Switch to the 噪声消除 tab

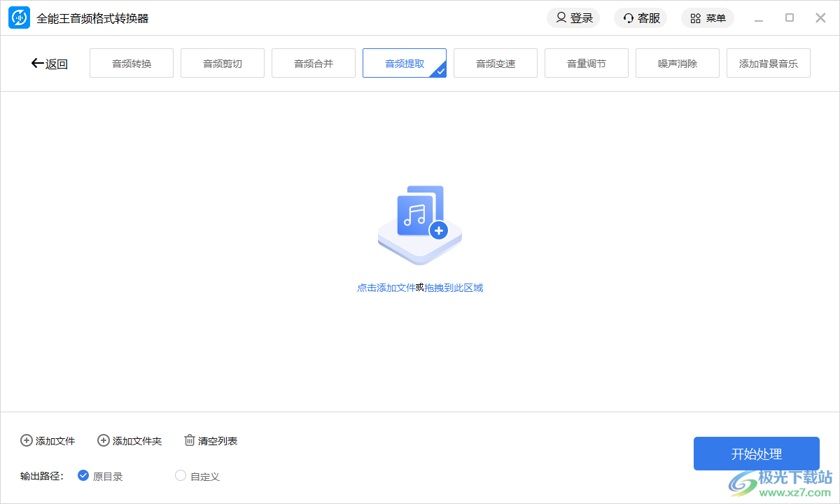(678, 63)
